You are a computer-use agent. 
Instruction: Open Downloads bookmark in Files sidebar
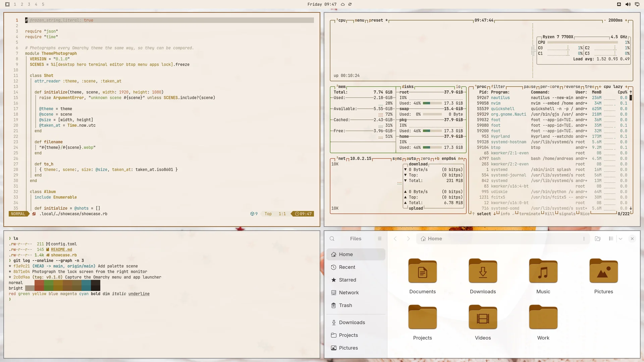[x=356, y=322]
